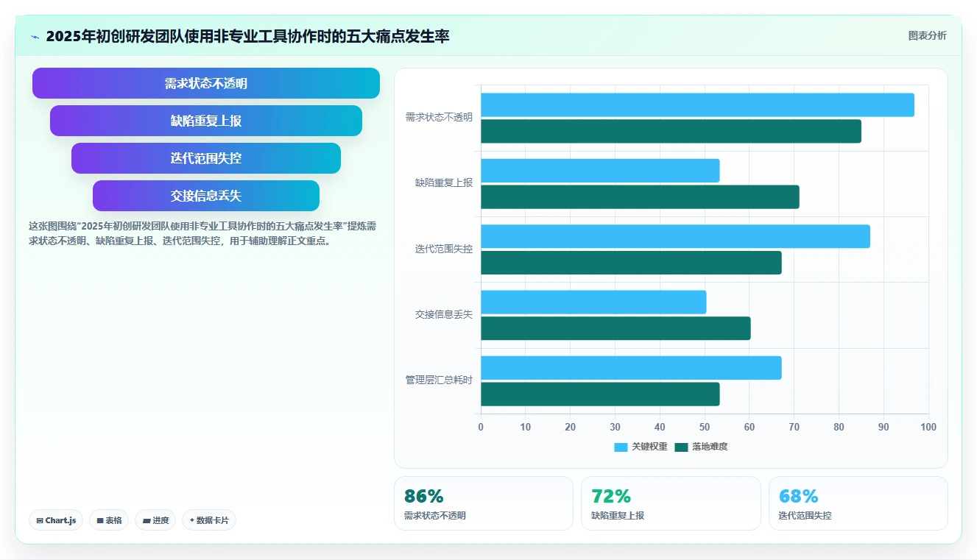Click the y-axis label 迭代范围失控
The image size is (977, 560).
pyautogui.click(x=444, y=249)
